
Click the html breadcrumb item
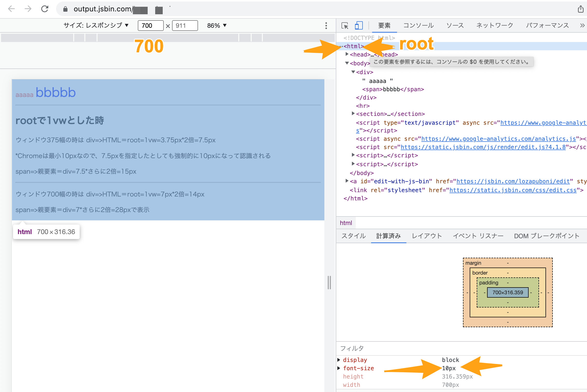[346, 223]
